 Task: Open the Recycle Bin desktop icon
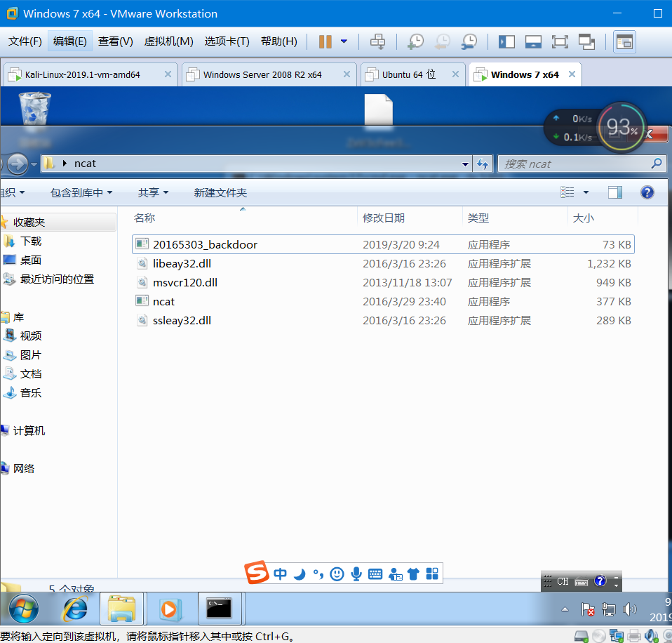tap(34, 109)
